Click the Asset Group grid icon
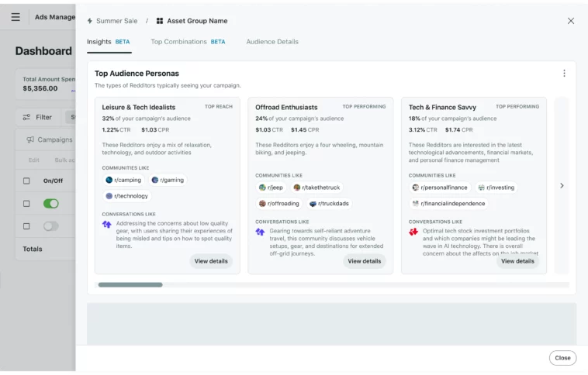 [160, 21]
